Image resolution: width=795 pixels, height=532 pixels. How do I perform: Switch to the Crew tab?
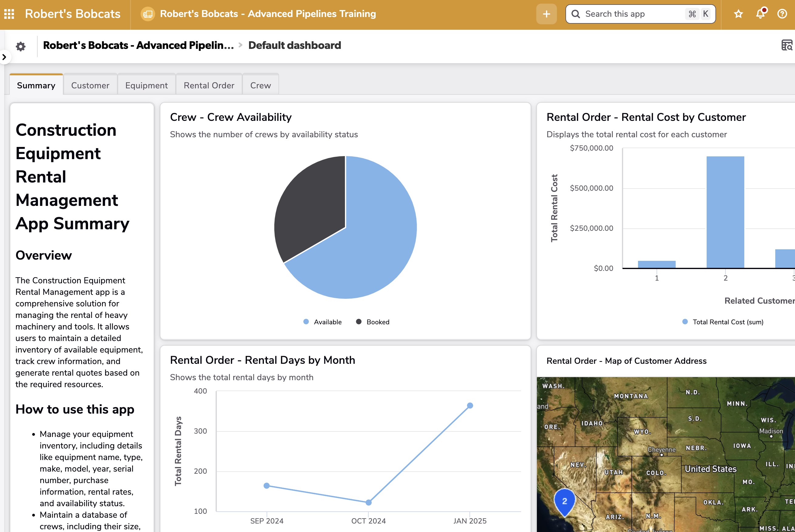(261, 85)
